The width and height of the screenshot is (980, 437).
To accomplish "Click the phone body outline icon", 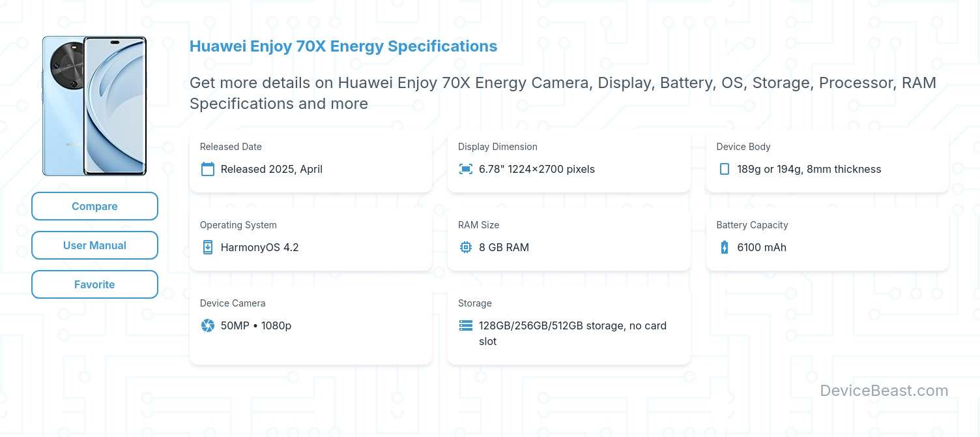I will [724, 169].
